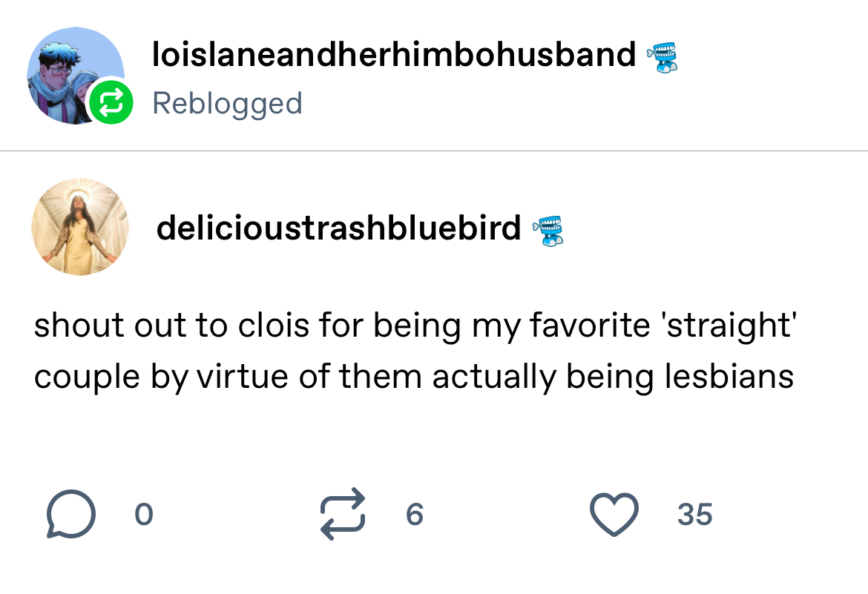Go to the delicioustrashbluebird blog name link
This screenshot has height=594, width=868.
pyautogui.click(x=338, y=228)
